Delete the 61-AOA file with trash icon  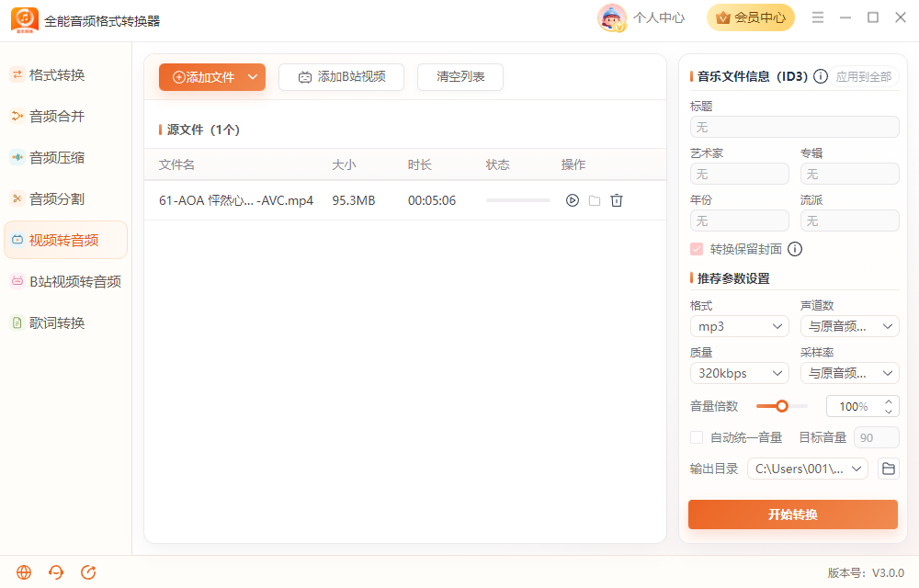coord(617,200)
